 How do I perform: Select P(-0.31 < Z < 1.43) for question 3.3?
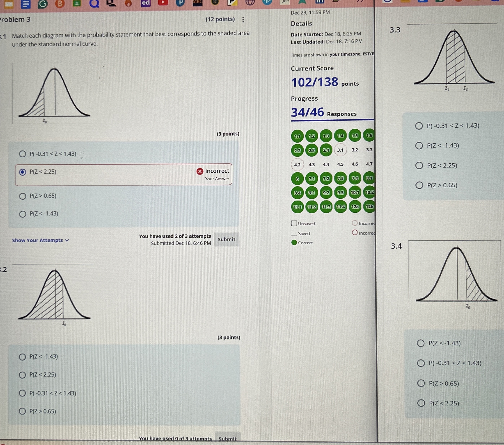point(419,126)
